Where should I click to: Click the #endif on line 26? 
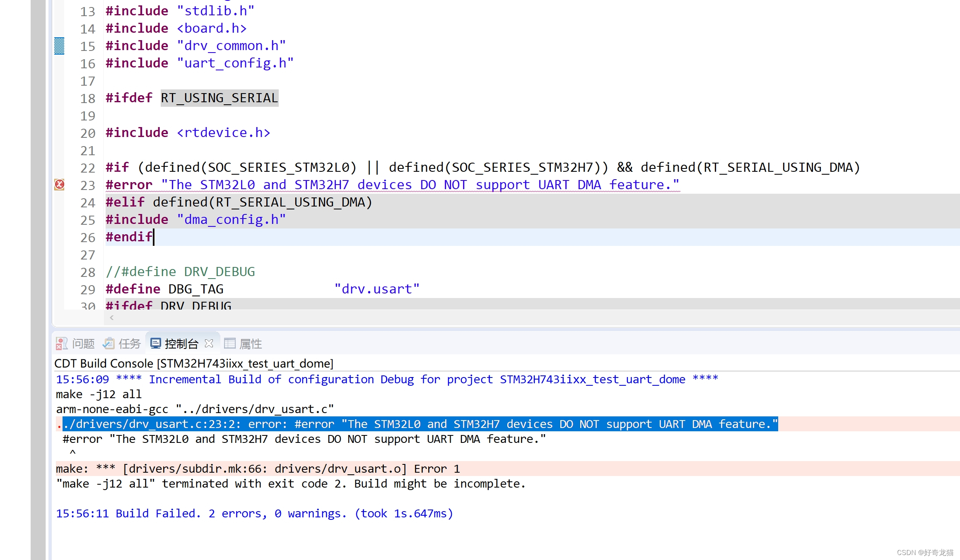(x=129, y=237)
